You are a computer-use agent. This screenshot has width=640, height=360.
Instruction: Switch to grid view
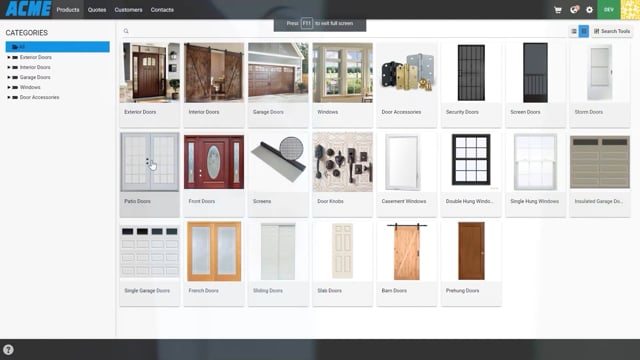584,31
